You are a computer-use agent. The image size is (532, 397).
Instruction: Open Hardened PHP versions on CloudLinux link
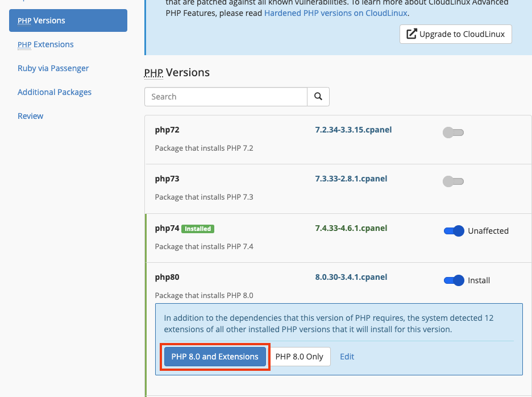pyautogui.click(x=336, y=13)
